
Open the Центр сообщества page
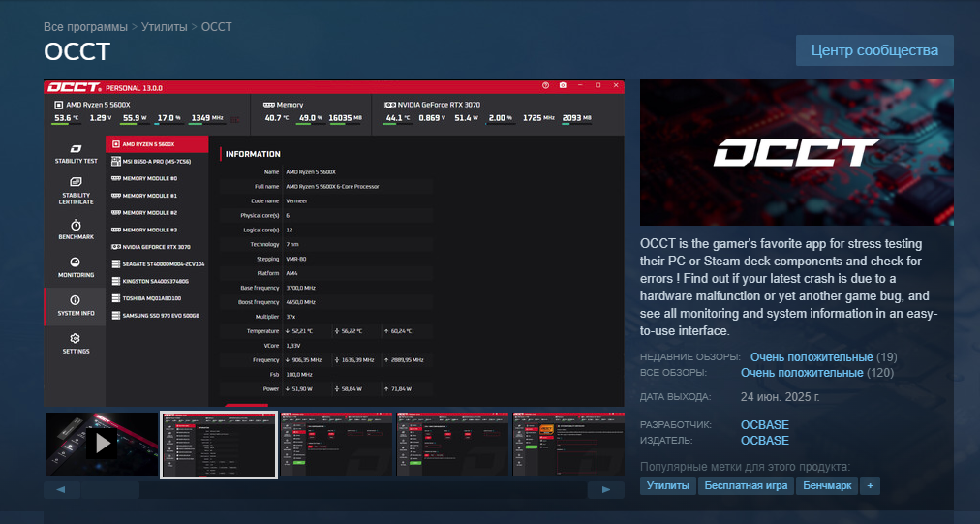[x=873, y=50]
